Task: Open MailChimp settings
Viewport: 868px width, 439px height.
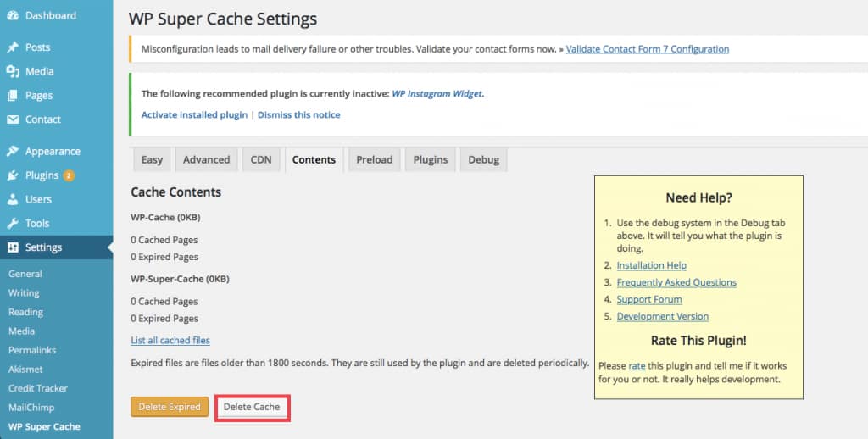Action: [31, 408]
